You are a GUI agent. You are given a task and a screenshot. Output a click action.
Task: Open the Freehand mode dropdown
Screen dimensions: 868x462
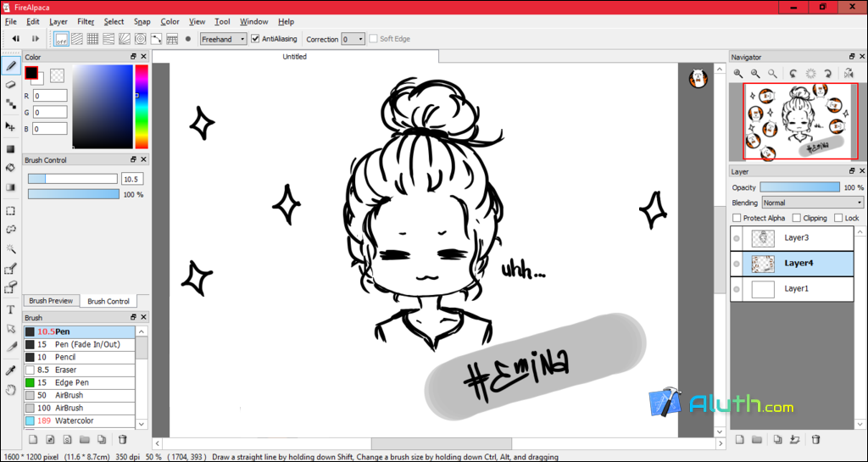point(224,39)
